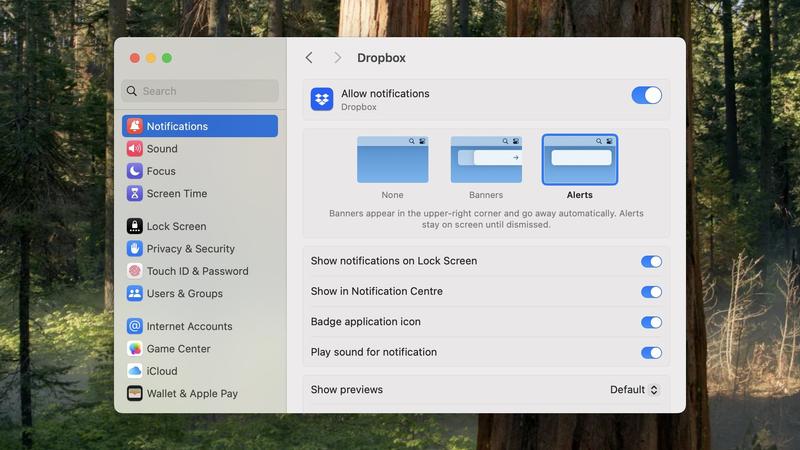Select Internet Accounts in the sidebar

(189, 326)
